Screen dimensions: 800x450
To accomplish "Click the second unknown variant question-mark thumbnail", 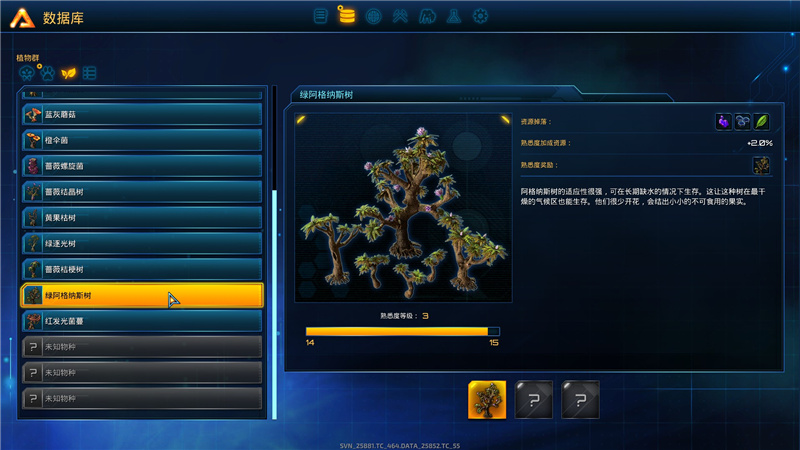I will coord(581,400).
